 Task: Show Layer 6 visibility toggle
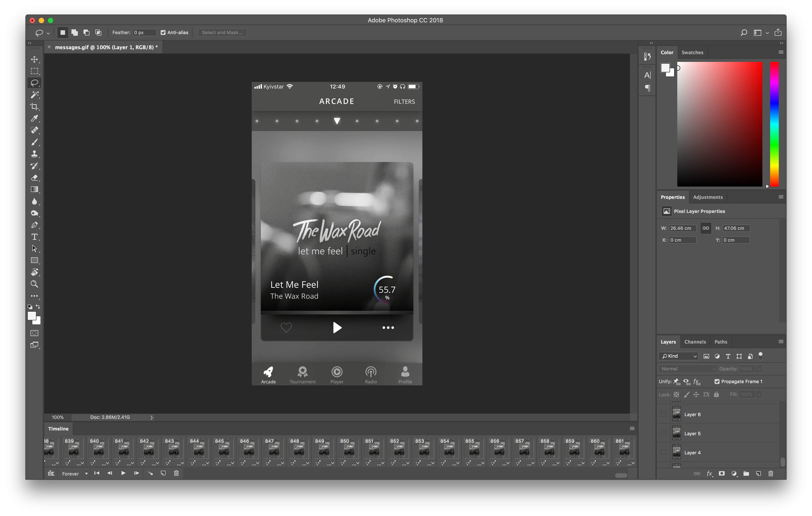pyautogui.click(x=663, y=414)
